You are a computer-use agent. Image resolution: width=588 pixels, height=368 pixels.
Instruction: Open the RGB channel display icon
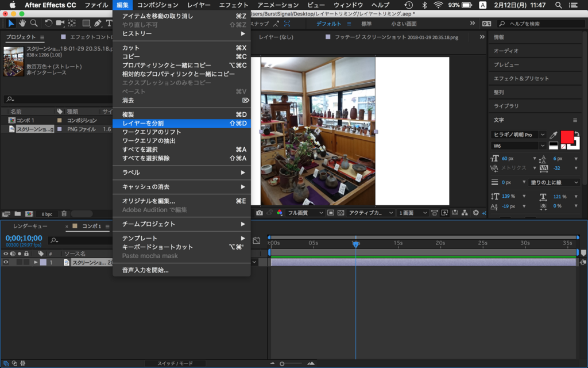click(280, 213)
